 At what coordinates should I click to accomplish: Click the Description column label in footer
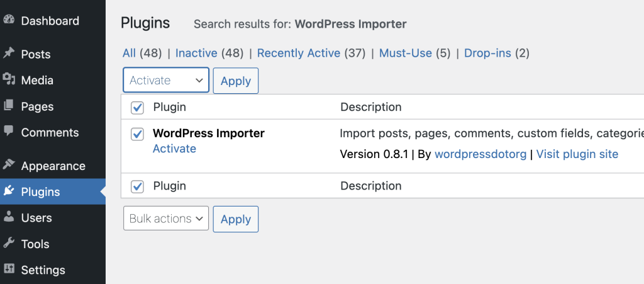coord(371,186)
